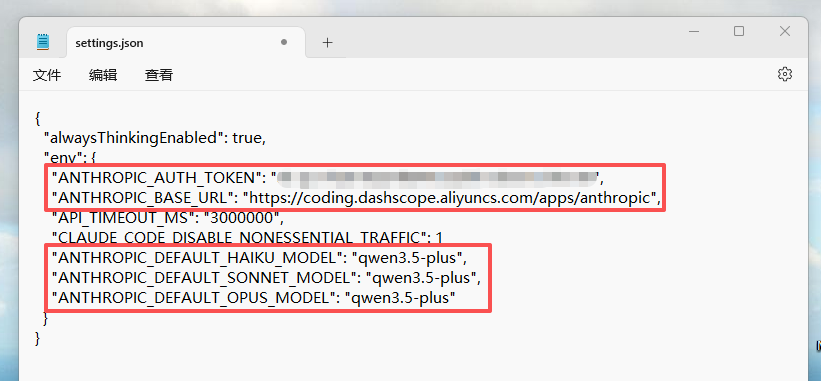Click the "API_TIMEOUT_MS" key

124,218
